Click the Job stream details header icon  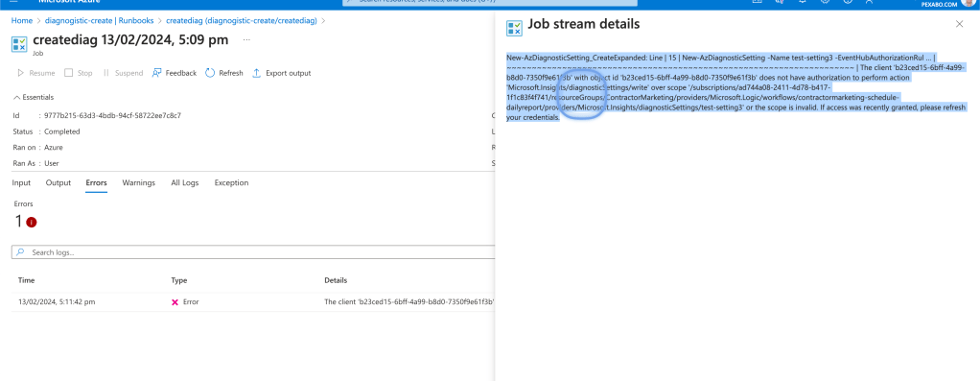pyautogui.click(x=514, y=28)
